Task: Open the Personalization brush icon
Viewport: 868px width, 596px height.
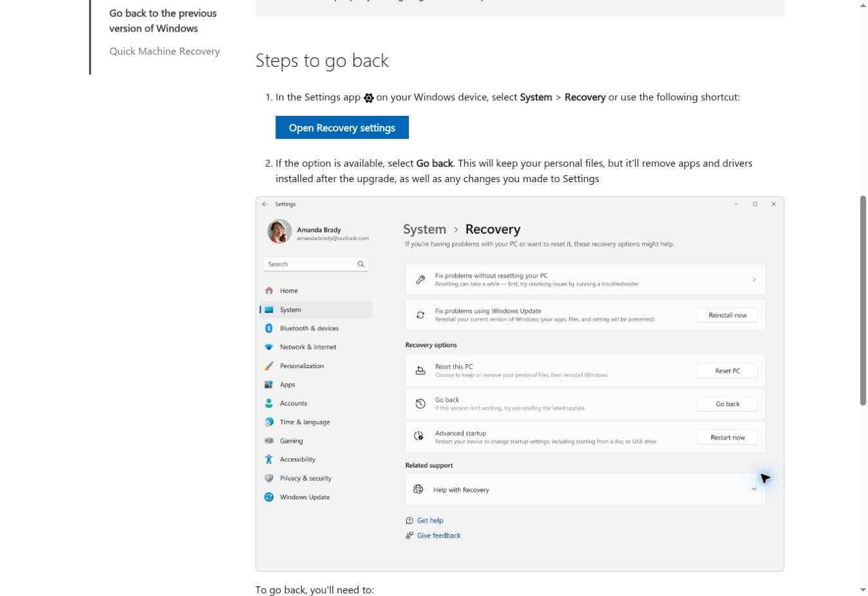Action: [269, 366]
